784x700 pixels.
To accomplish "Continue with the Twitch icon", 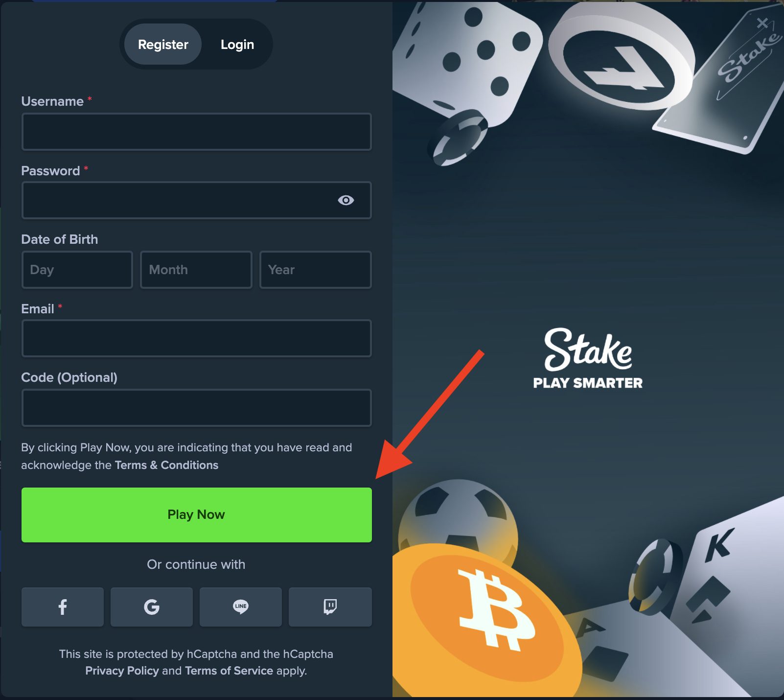I will coord(330,607).
